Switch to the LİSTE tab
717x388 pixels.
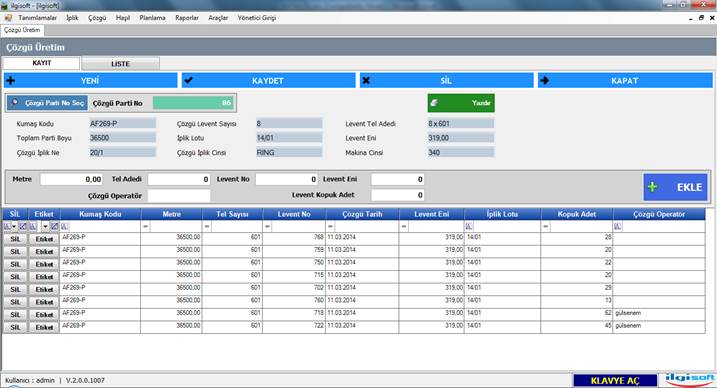click(120, 64)
